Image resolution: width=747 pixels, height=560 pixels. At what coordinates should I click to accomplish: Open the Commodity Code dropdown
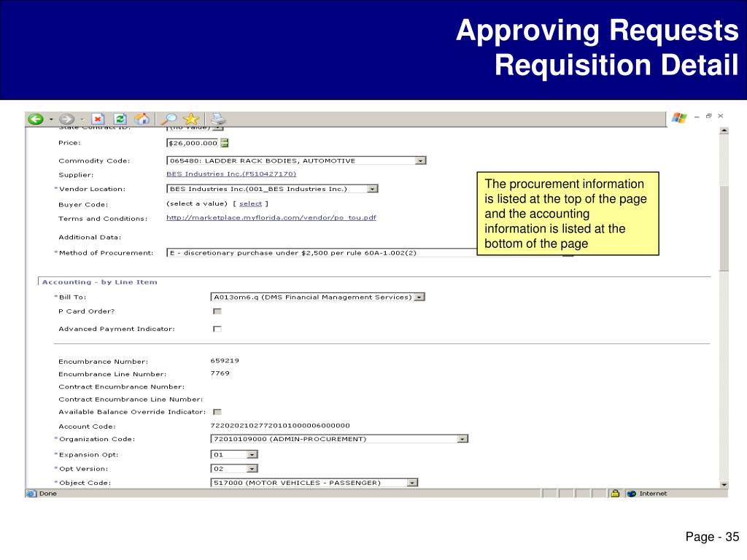coord(420,161)
